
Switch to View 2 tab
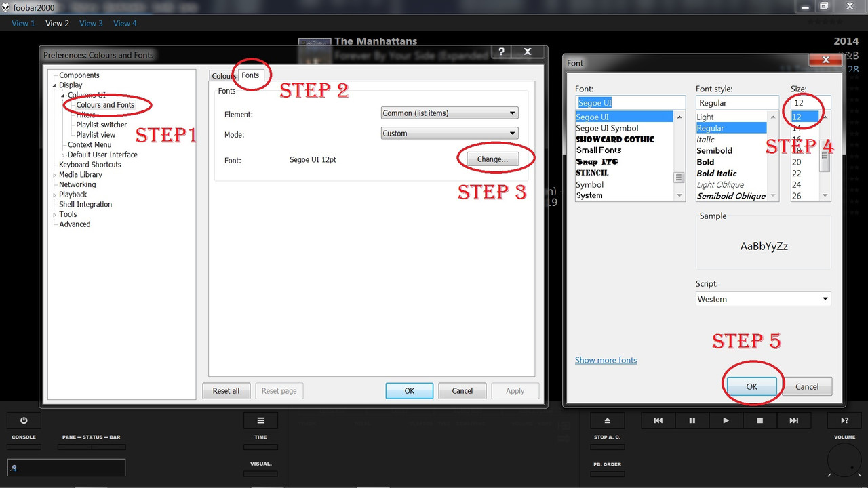click(x=58, y=23)
